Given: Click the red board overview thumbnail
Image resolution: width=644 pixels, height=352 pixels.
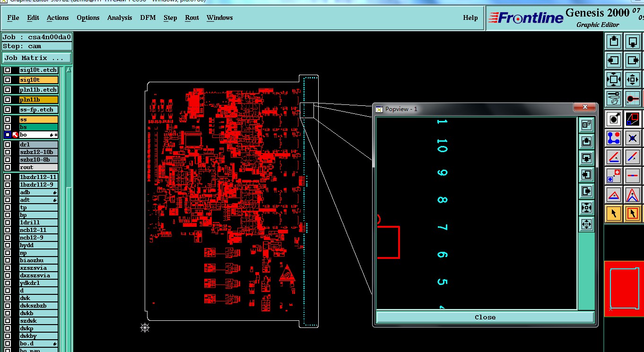Looking at the screenshot, I should click(624, 288).
